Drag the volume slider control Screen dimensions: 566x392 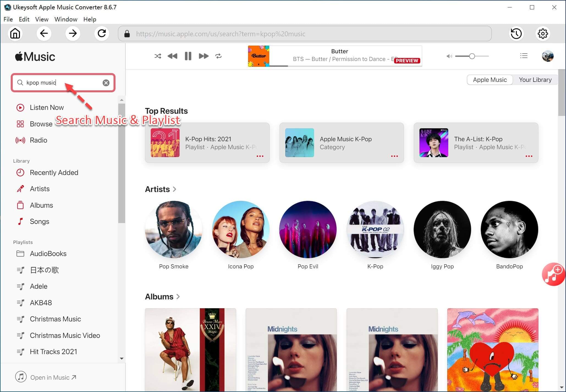[471, 56]
